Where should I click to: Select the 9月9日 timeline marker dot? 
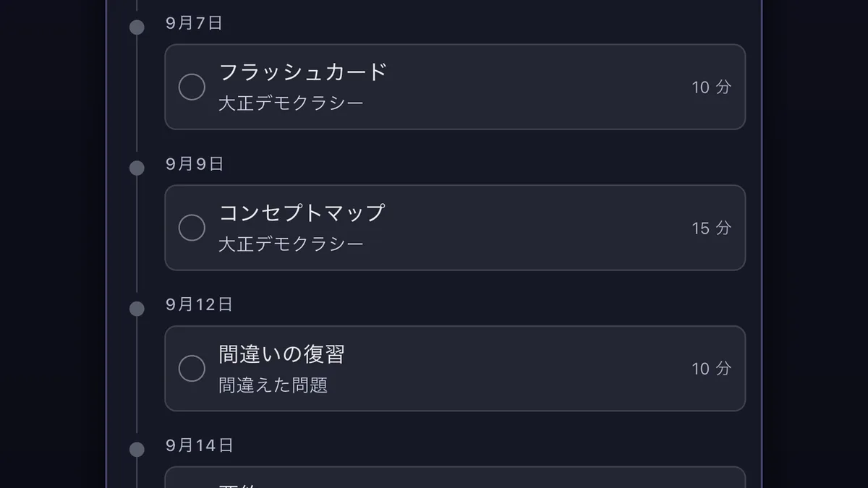tap(137, 168)
